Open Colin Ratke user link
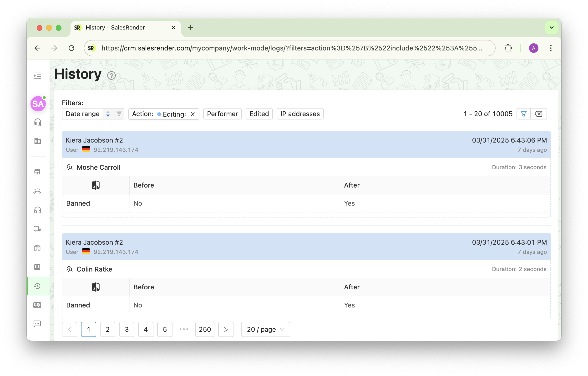 (x=94, y=269)
